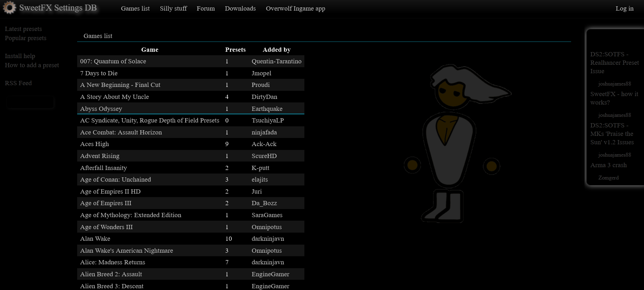The image size is (644, 290).
Task: Open Alien Breed 2: Assault
Action: tap(111, 274)
